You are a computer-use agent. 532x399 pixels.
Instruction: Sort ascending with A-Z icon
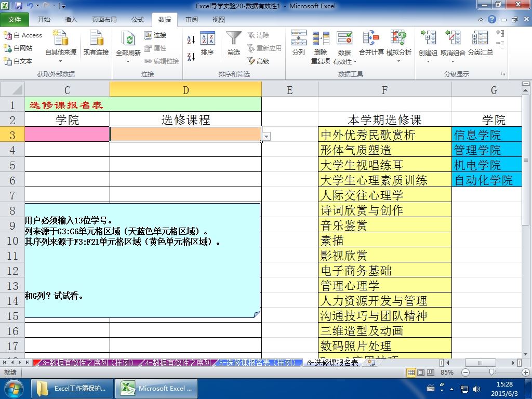point(191,39)
